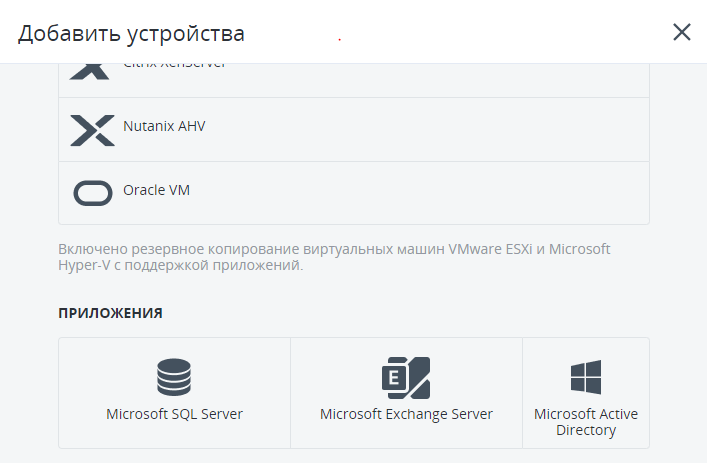Click the partially visible Citrix XenServer logo
The width and height of the screenshot is (707, 463).
[92, 71]
